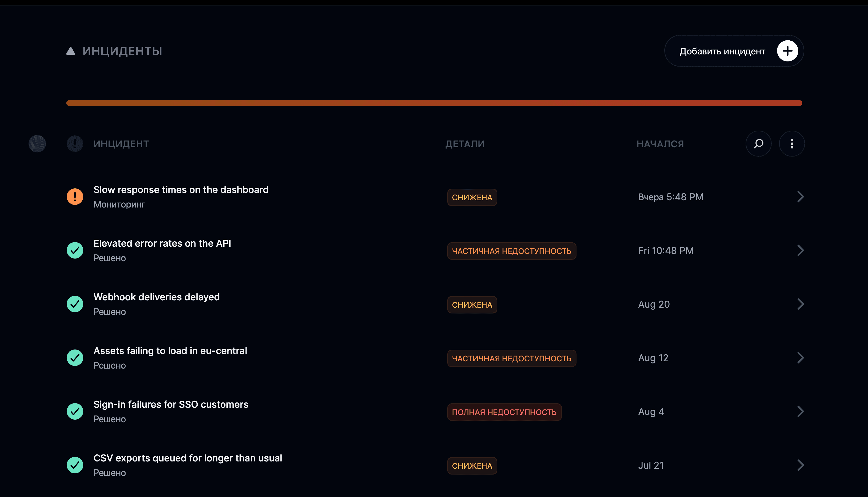Click green checkmark for Elevated error rates
868x497 pixels.
tap(75, 250)
